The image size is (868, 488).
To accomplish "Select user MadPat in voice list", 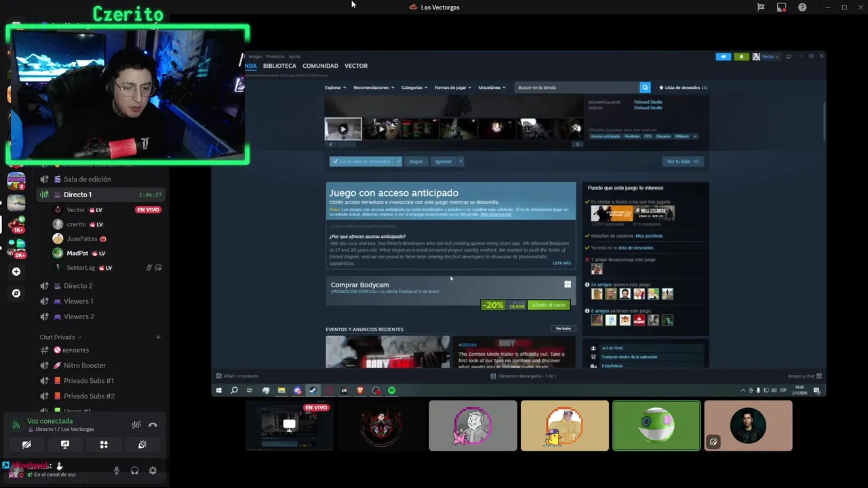I will 107,253.
